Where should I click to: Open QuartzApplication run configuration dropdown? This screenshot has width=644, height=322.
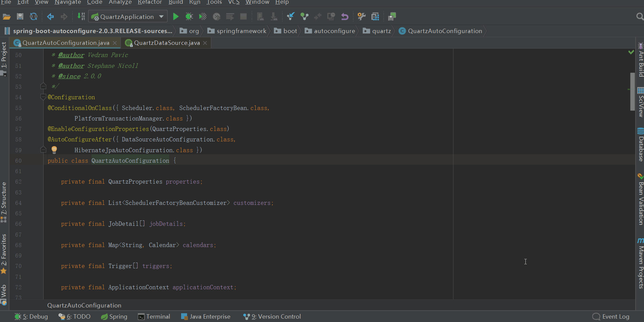pyautogui.click(x=128, y=17)
